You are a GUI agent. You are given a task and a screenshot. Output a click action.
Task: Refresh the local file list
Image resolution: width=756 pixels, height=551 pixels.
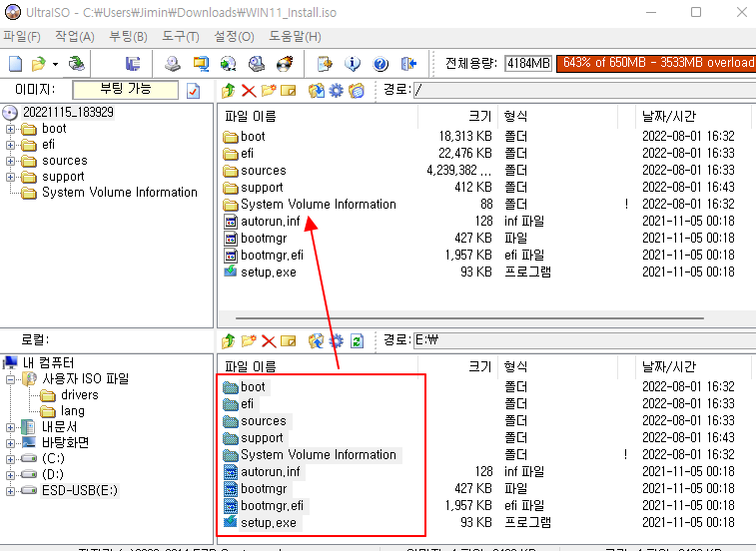point(357,340)
